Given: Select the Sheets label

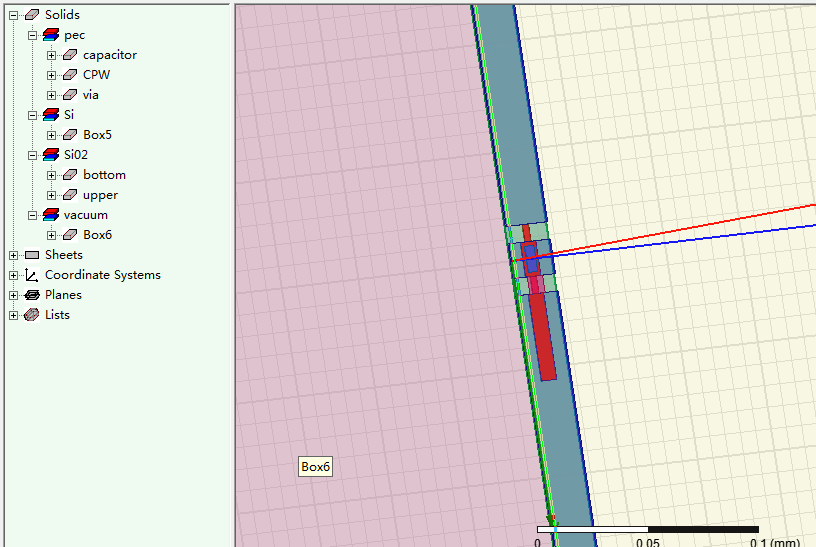Looking at the screenshot, I should (64, 255).
